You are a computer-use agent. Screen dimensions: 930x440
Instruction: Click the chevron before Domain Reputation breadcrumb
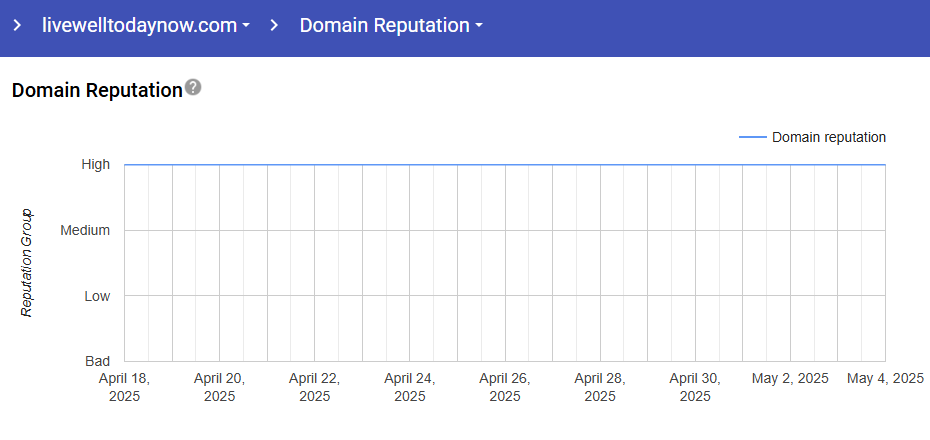coord(274,26)
